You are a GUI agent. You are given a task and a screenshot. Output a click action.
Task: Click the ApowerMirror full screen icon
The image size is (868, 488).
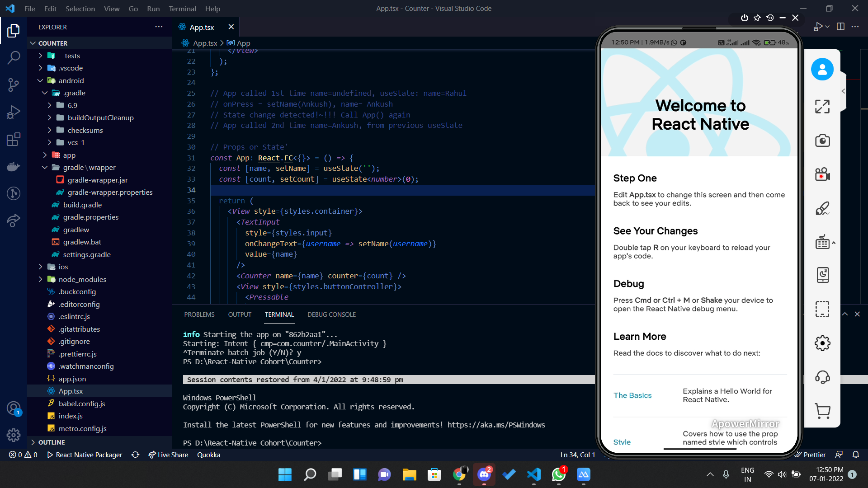point(822,107)
